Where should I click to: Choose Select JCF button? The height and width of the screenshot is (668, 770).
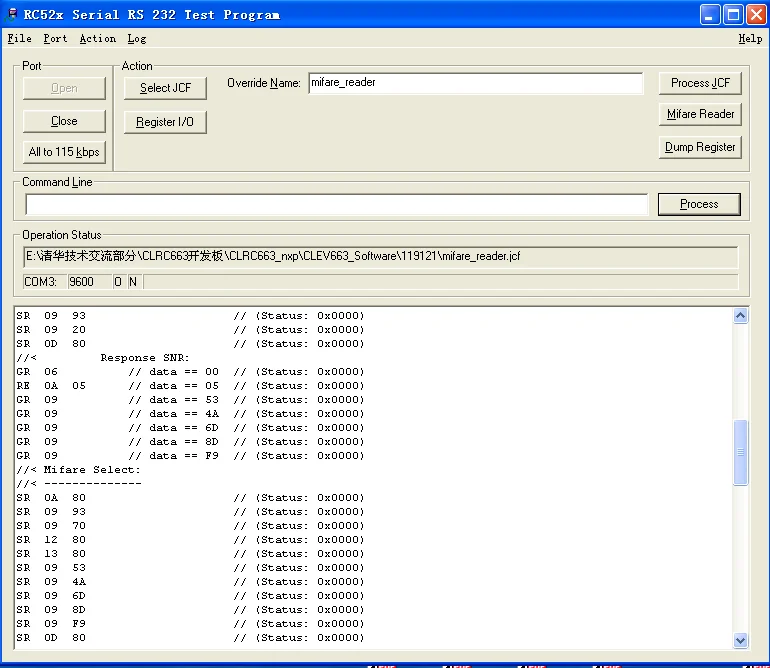(x=165, y=88)
